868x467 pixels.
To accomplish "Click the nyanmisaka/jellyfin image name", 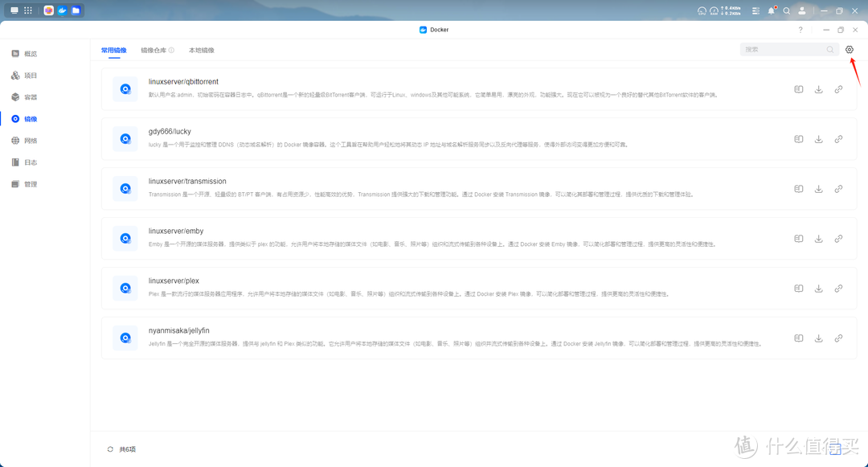I will click(x=178, y=331).
